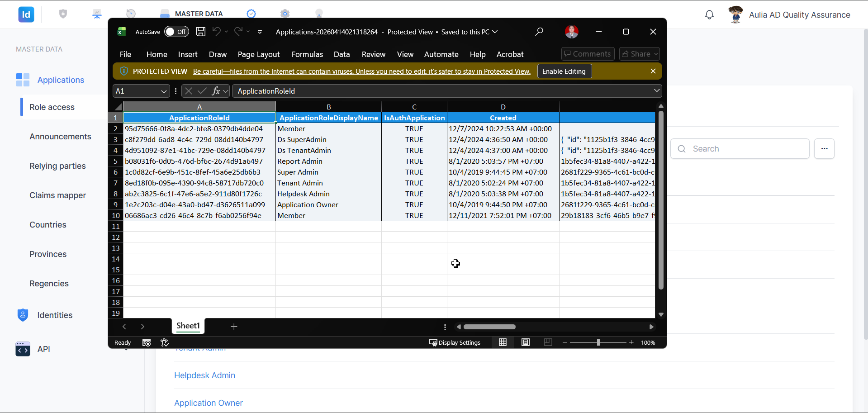Click the previous sheet arrow
Image resolution: width=868 pixels, height=413 pixels.
[124, 327]
